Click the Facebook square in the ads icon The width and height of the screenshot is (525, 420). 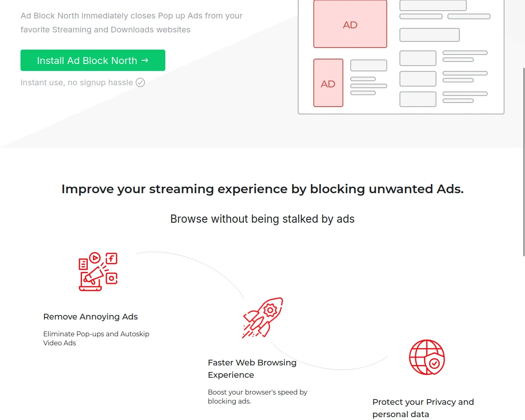pos(112,258)
